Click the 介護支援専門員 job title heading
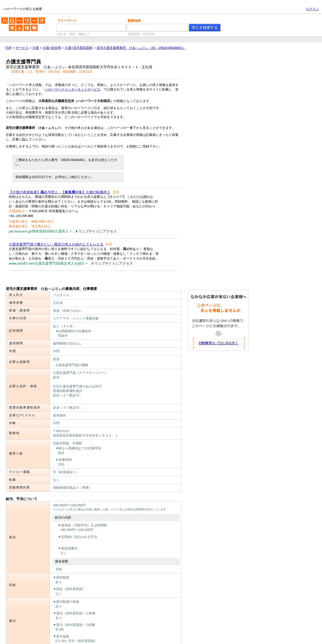 [23, 62]
